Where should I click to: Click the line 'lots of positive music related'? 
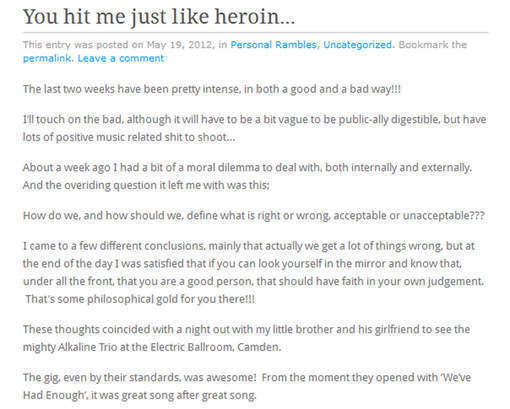pyautogui.click(x=129, y=137)
